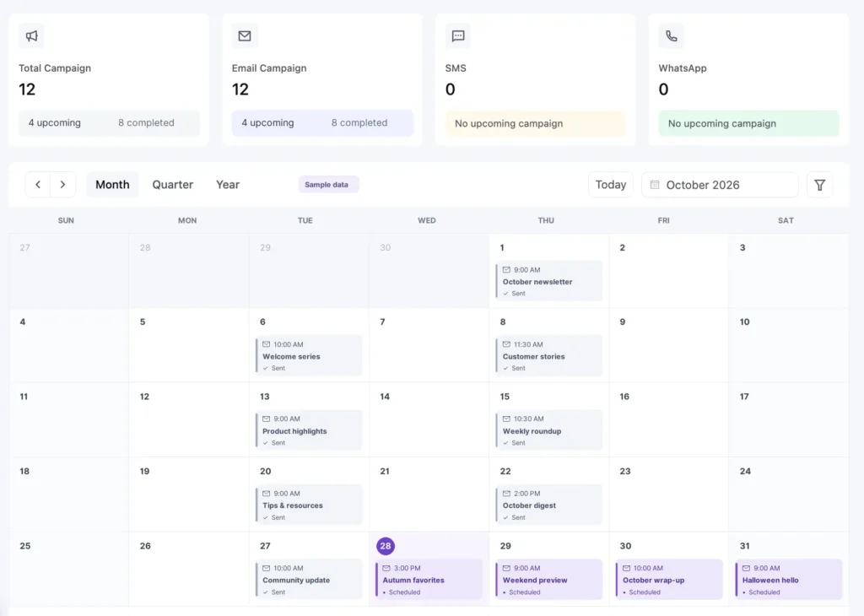Open the October digest campaign event

548,505
